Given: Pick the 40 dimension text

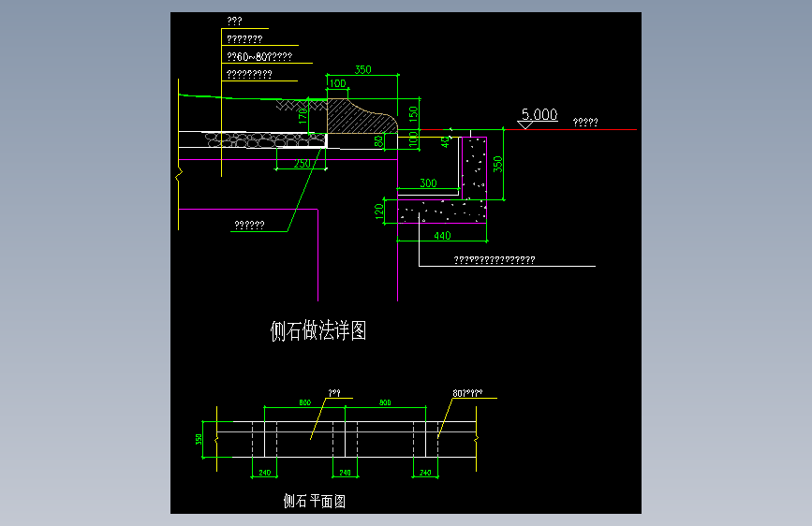Looking at the screenshot, I should pyautogui.click(x=446, y=142).
